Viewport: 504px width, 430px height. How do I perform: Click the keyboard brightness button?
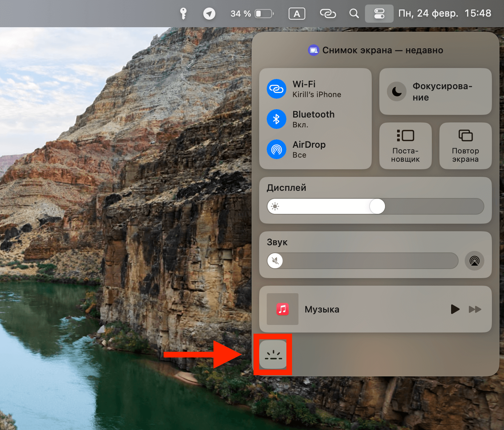pos(273,354)
